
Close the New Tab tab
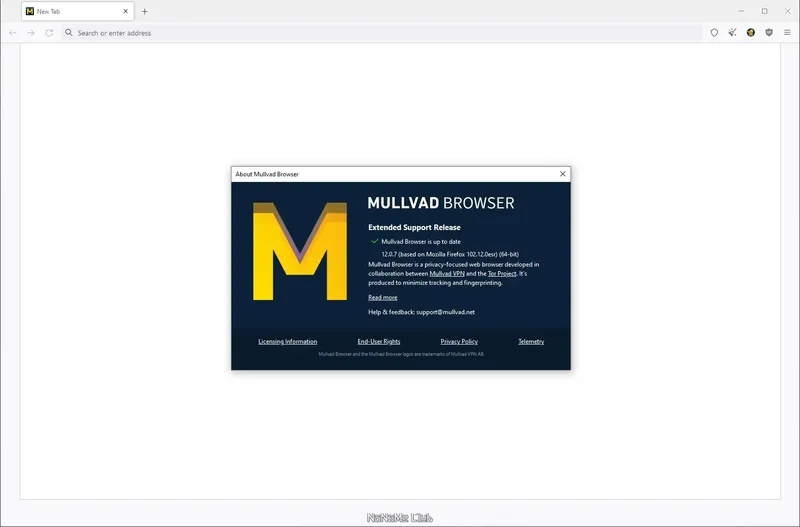tap(126, 11)
